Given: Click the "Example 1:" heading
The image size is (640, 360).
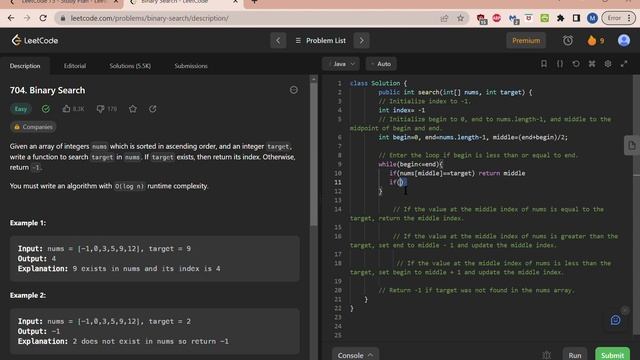Looking at the screenshot, I should click(x=28, y=223).
